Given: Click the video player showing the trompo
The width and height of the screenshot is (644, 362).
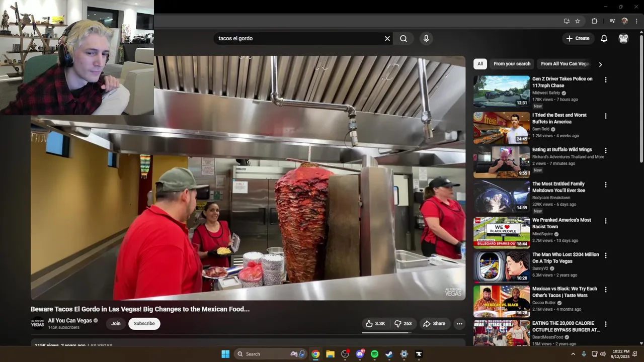Looking at the screenshot, I should (248, 178).
